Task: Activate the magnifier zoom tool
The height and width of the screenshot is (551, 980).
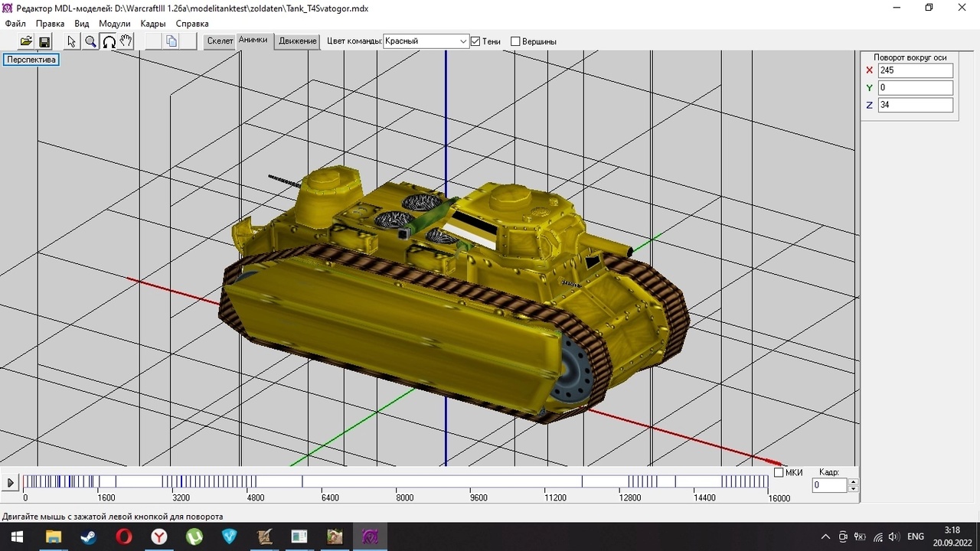Action: 90,41
